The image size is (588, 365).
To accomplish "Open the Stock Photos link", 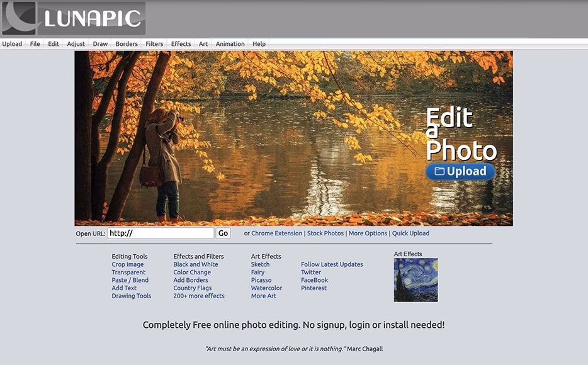I will click(325, 233).
